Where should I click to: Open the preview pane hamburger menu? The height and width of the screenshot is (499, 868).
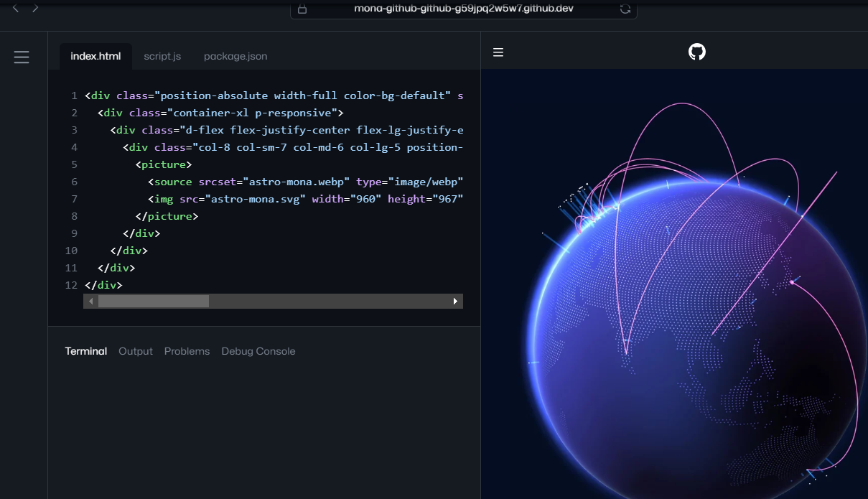point(498,52)
